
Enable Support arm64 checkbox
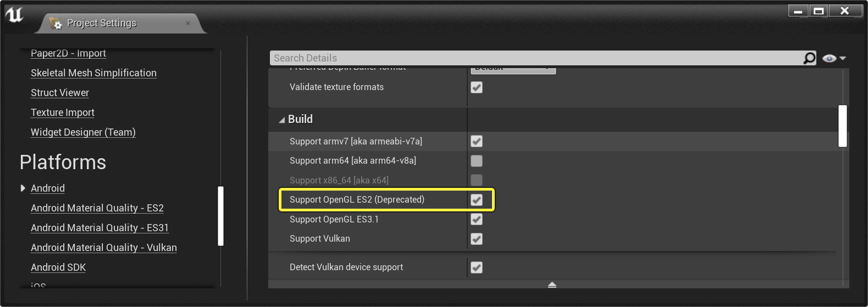click(477, 161)
